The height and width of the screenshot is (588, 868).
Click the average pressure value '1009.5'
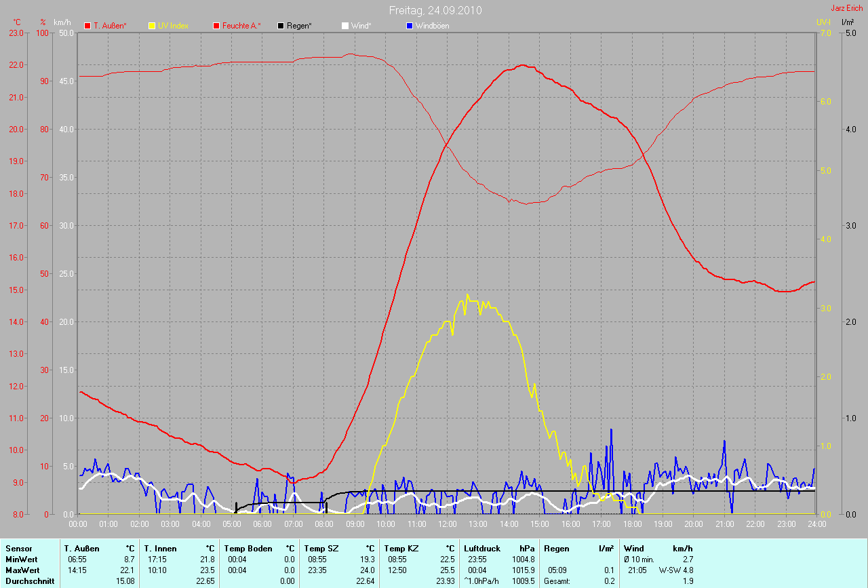click(523, 581)
